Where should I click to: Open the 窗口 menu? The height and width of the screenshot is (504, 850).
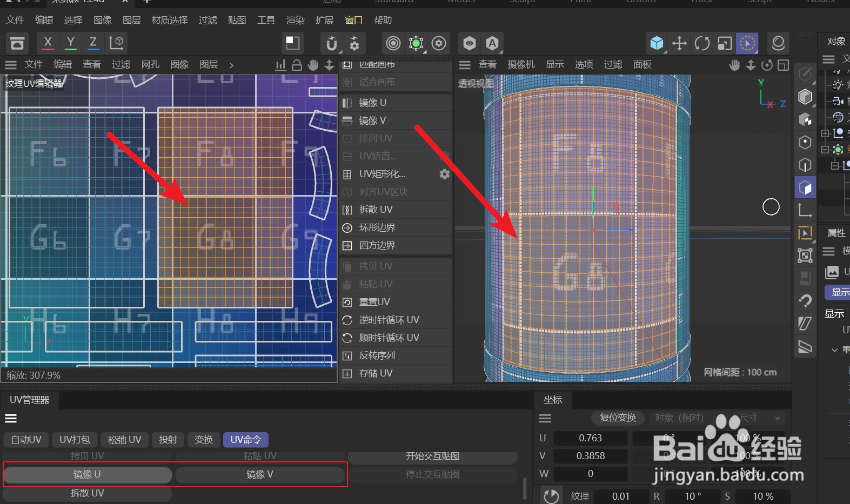[x=353, y=20]
